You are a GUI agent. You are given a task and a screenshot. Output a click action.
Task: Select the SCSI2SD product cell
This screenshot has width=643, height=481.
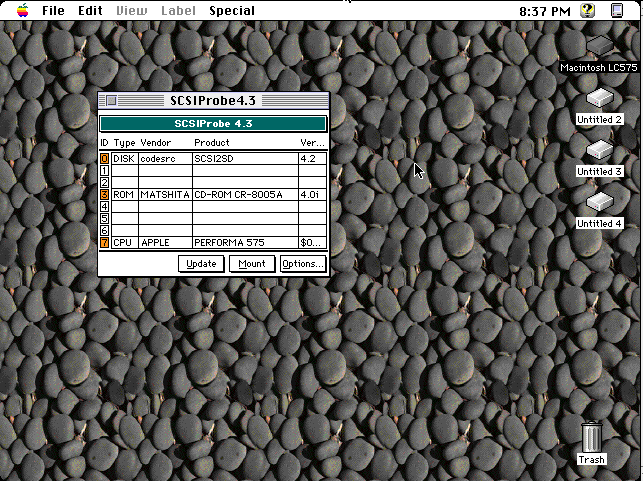pyautogui.click(x=245, y=159)
